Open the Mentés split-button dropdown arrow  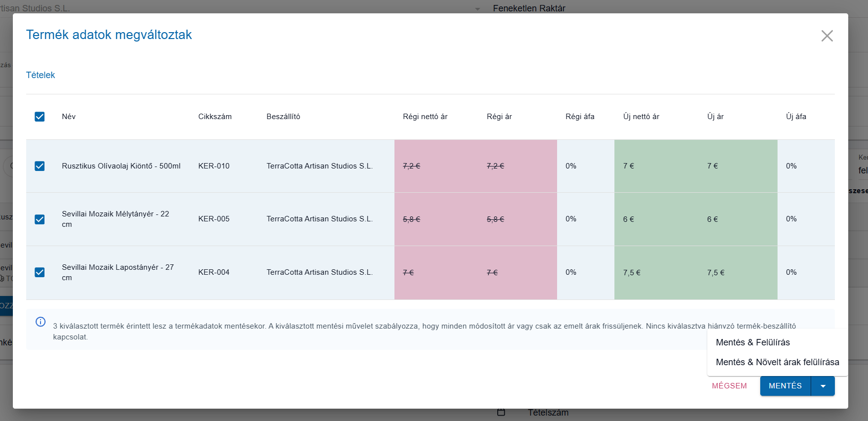(x=823, y=386)
